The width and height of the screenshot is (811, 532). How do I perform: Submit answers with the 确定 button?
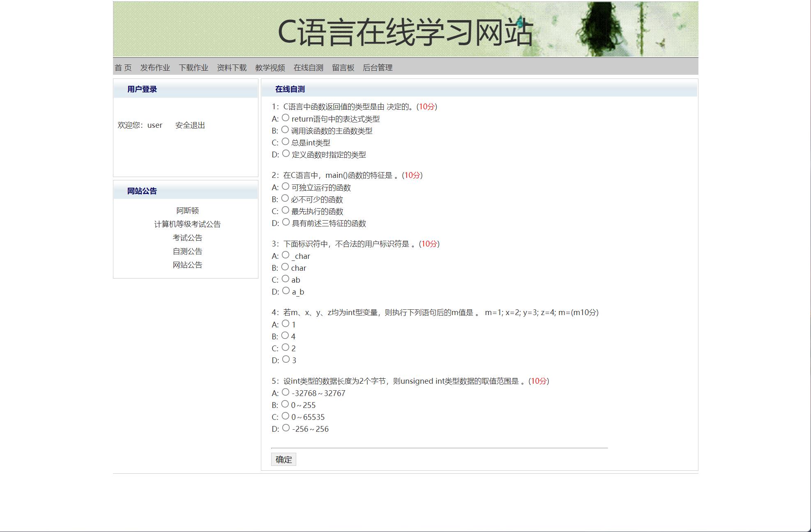[x=283, y=459]
